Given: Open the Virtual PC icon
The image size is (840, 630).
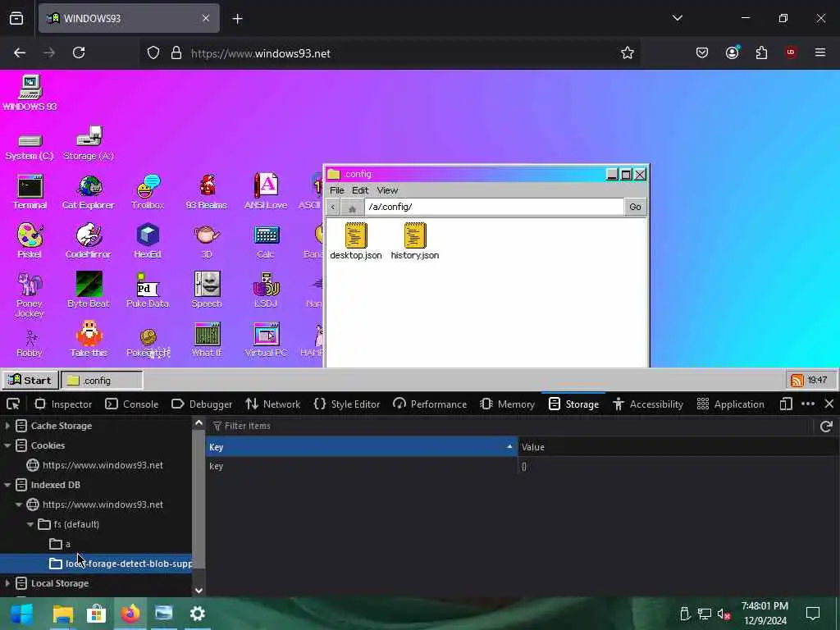Looking at the screenshot, I should 266,339.
